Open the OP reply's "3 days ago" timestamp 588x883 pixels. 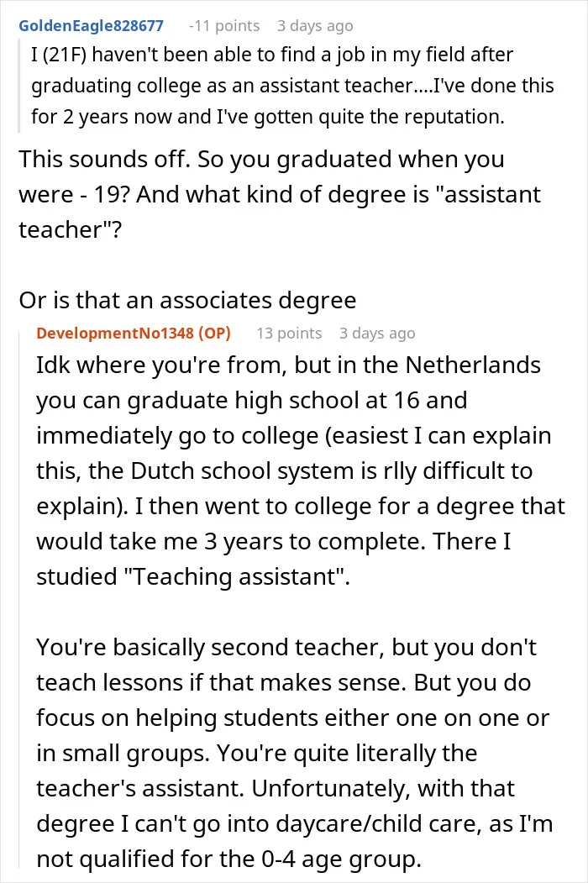pos(377,334)
